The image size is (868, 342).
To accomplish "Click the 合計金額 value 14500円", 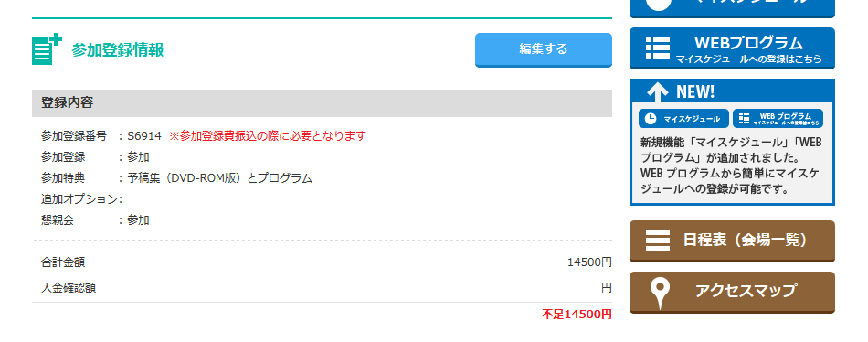I will 589,262.
